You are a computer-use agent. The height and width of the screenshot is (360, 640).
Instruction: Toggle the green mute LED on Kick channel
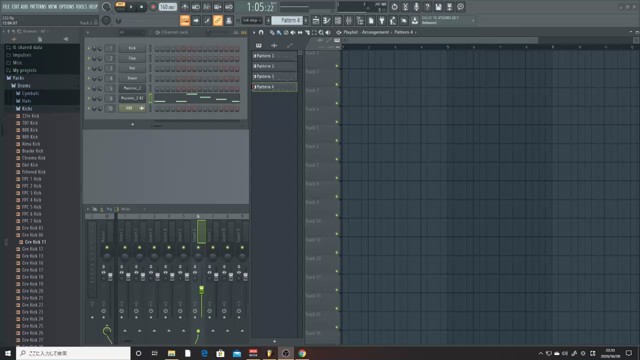(89, 48)
